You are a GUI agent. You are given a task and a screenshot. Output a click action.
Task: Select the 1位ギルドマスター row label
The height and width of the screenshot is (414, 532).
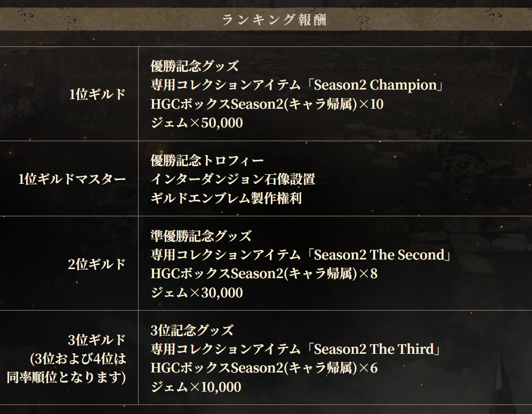click(72, 179)
